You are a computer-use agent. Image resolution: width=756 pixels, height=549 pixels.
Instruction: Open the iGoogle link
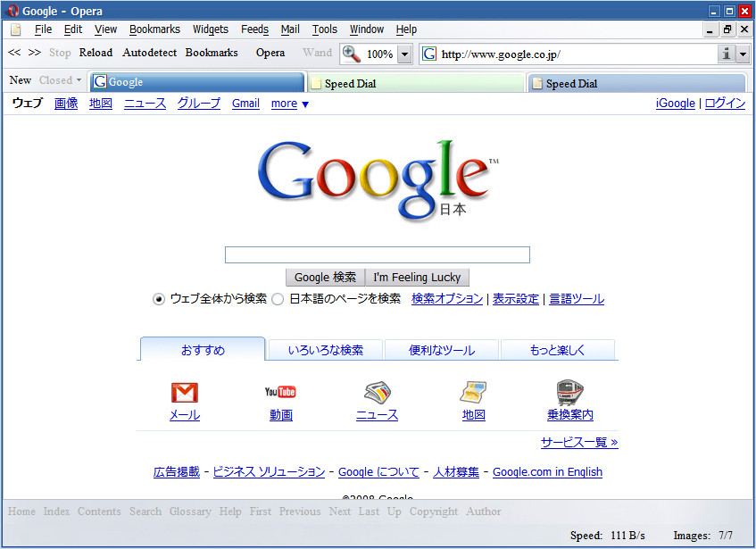(676, 104)
